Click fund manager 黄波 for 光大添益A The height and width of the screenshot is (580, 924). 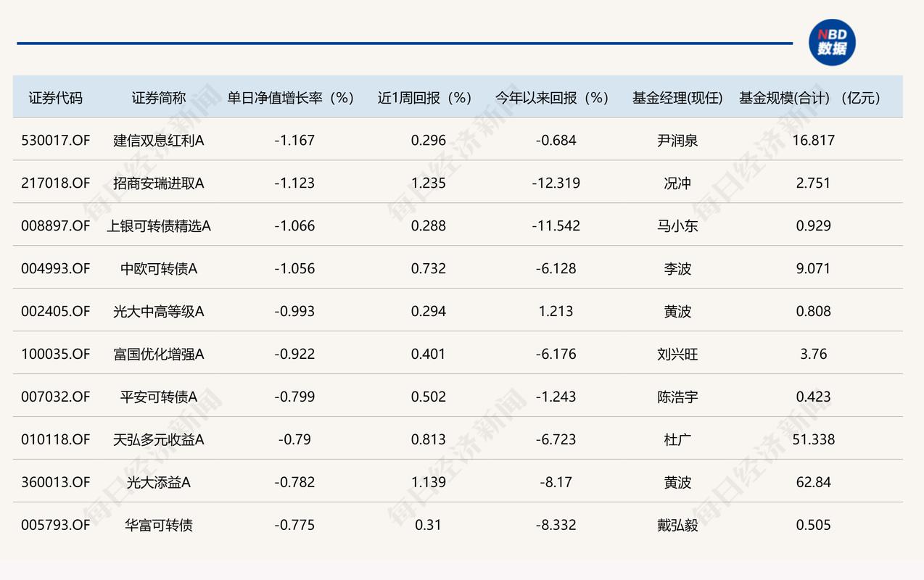click(676, 481)
